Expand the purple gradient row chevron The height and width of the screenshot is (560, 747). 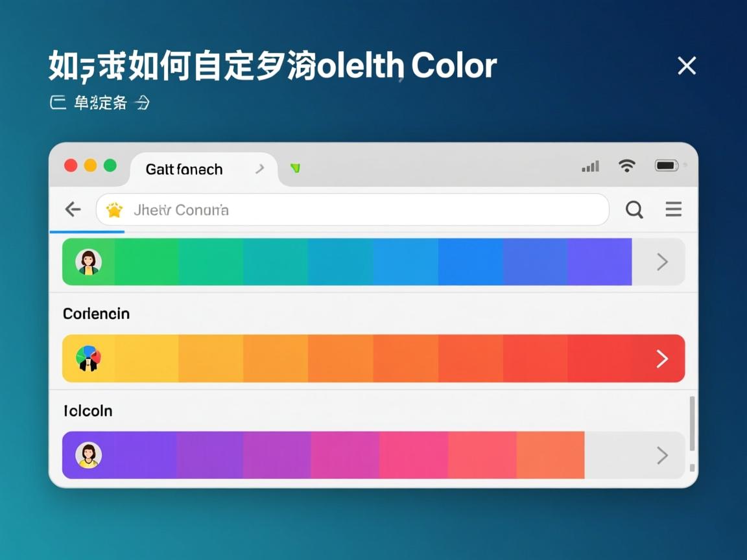click(x=662, y=455)
